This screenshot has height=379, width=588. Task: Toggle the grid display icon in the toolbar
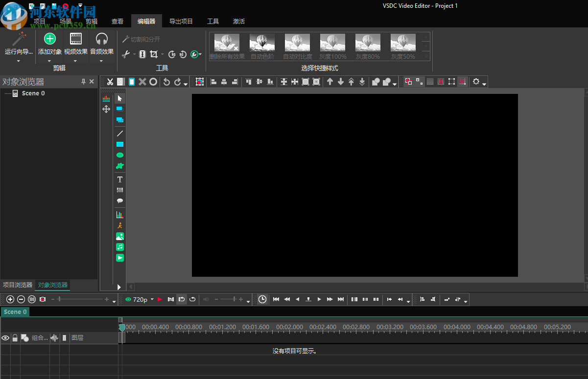pos(430,81)
